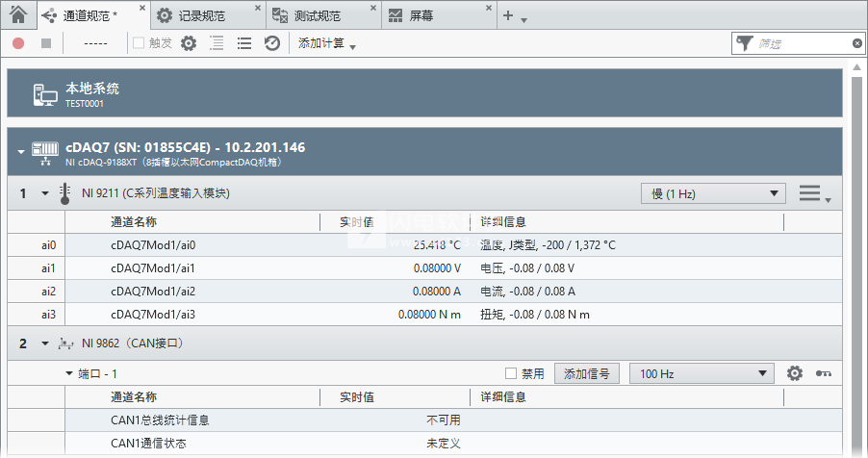The height and width of the screenshot is (458, 868).
Task: Add a new tab with plus
Action: (x=508, y=15)
